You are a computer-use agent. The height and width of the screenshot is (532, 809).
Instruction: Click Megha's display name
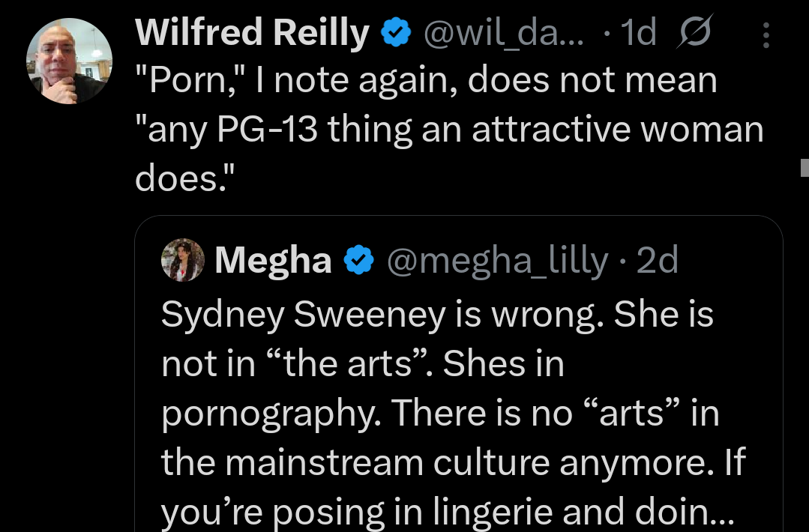pos(273,260)
